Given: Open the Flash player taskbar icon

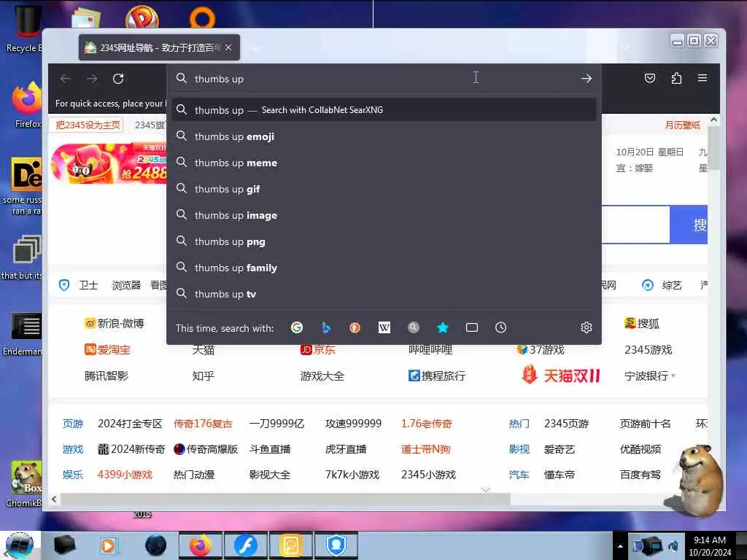Looking at the screenshot, I should 245,545.
